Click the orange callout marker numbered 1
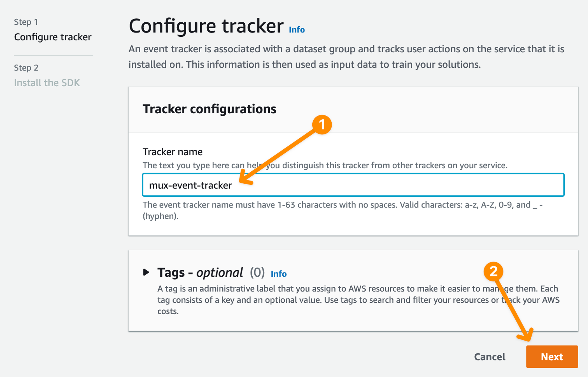 (x=322, y=125)
